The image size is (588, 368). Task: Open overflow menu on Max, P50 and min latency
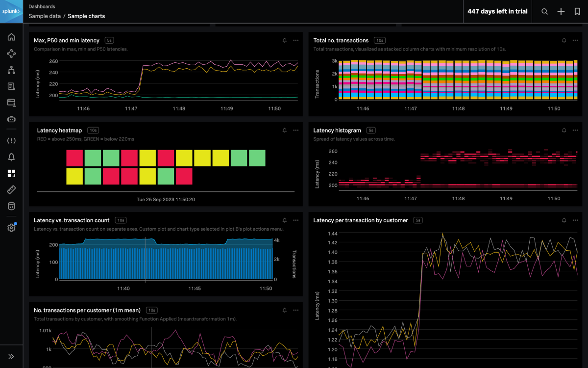[295, 40]
